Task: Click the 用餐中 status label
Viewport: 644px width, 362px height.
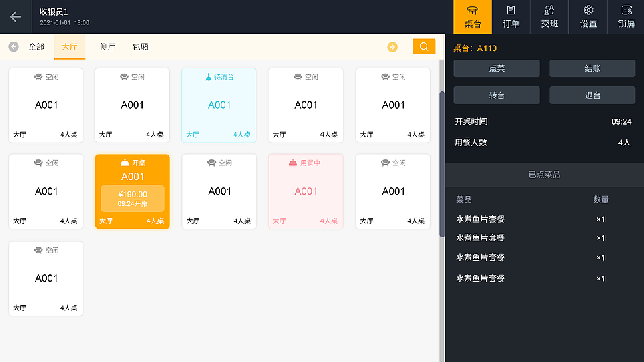Action: (310, 163)
